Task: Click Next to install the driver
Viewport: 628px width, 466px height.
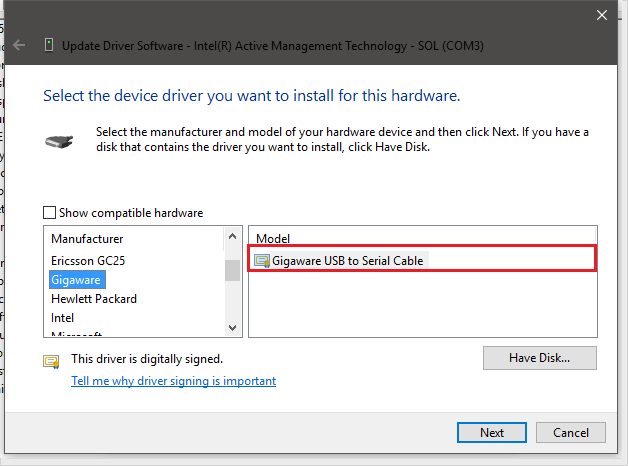Action: point(492,433)
